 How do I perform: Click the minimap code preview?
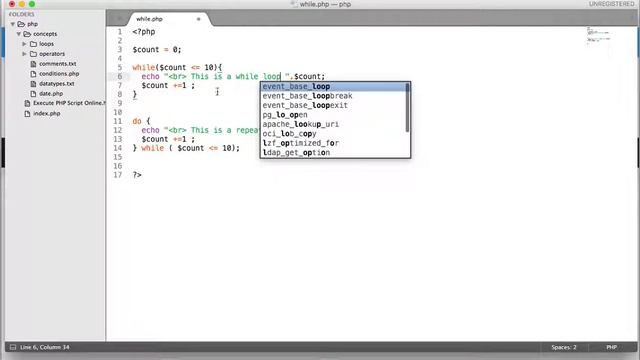click(599, 36)
